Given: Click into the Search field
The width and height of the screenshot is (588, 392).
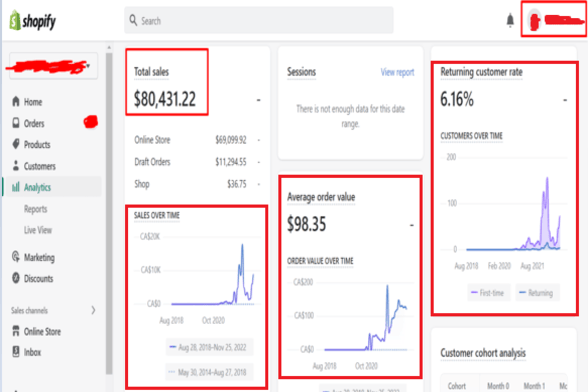Looking at the screenshot, I should (x=259, y=20).
